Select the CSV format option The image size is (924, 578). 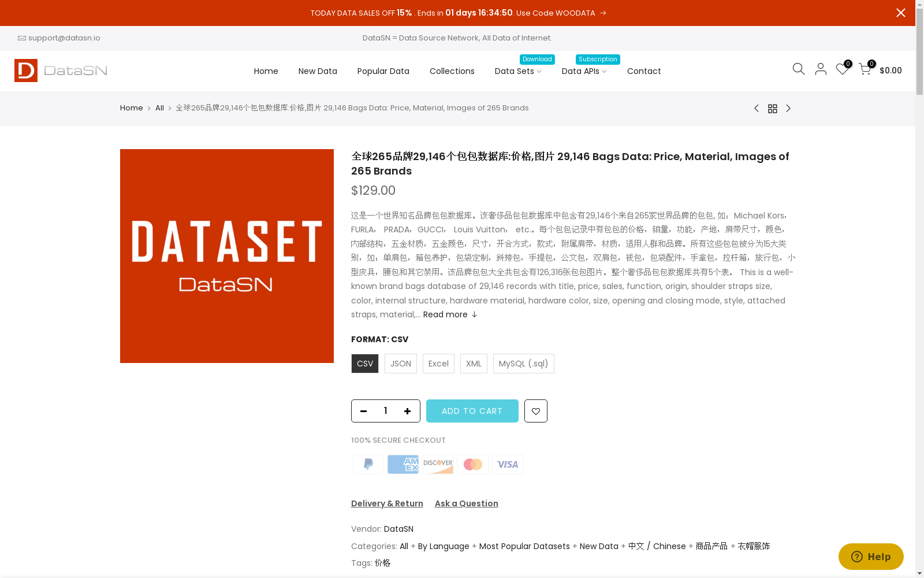365,364
